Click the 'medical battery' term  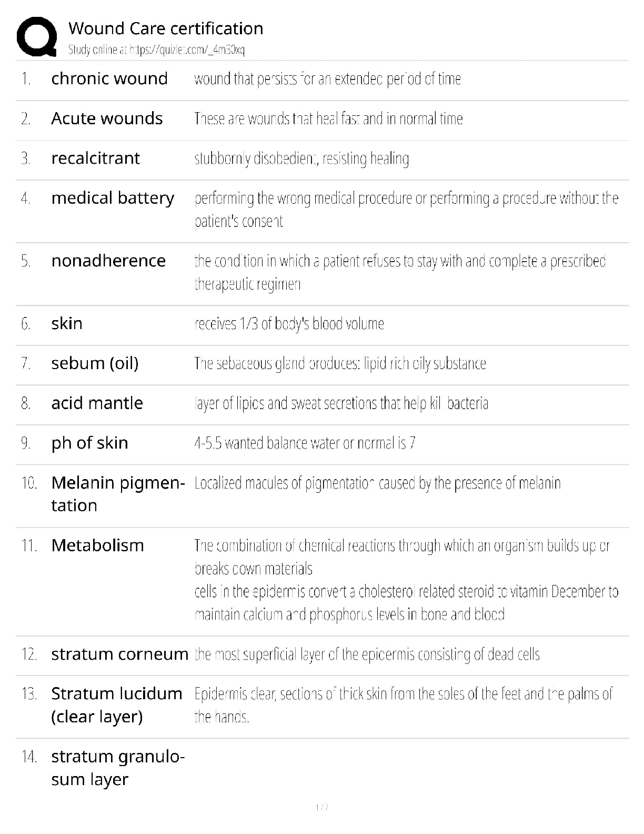(x=113, y=198)
